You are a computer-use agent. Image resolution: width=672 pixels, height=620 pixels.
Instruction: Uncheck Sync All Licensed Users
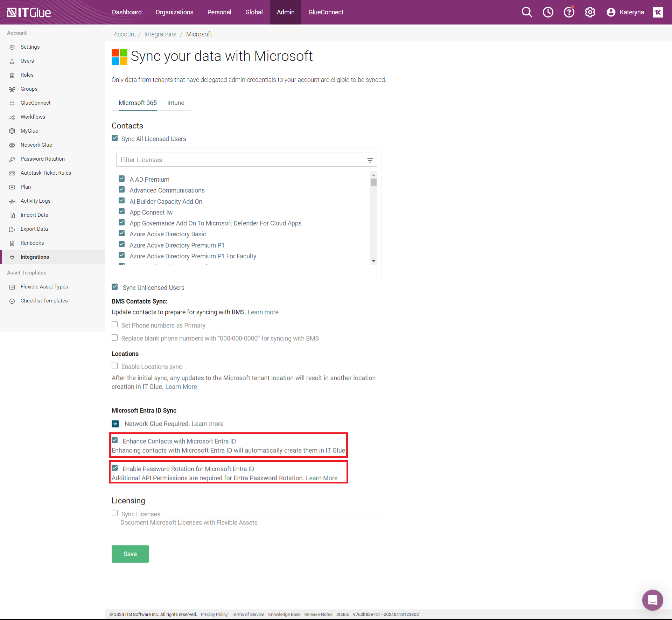(115, 138)
